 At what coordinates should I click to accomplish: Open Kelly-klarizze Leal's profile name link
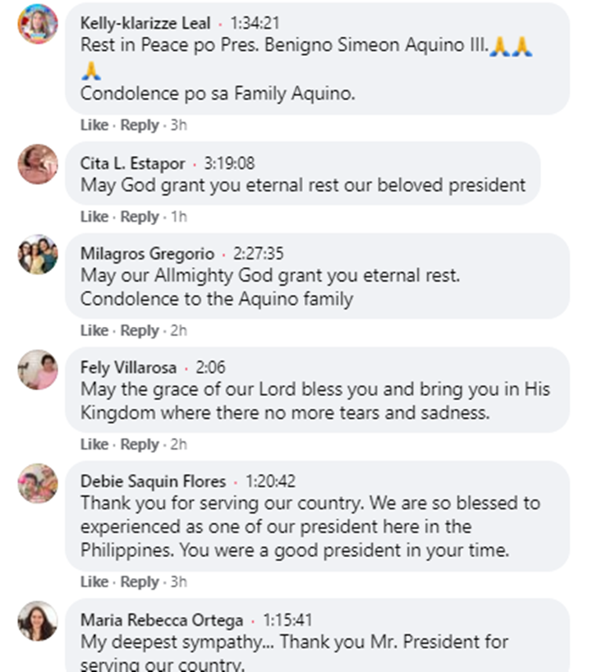click(x=145, y=24)
